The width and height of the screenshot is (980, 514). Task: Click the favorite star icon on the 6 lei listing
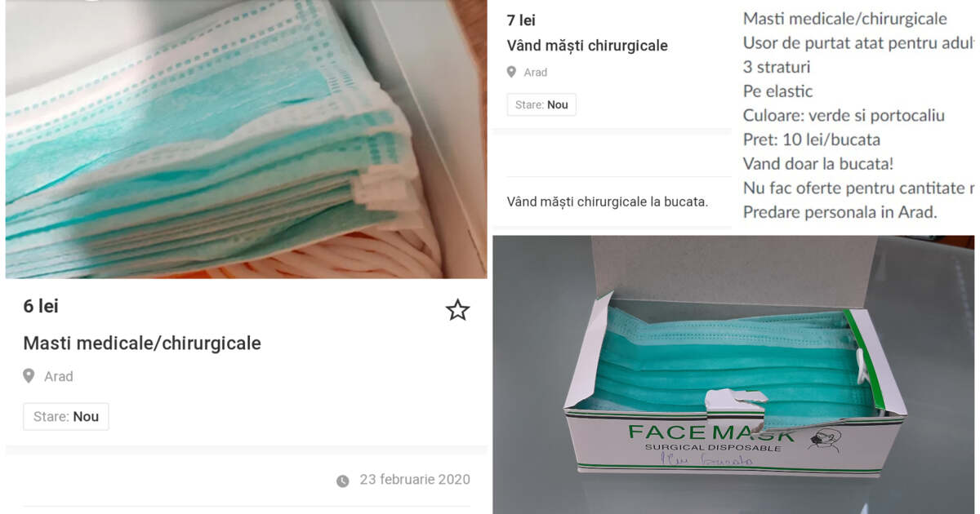(457, 310)
